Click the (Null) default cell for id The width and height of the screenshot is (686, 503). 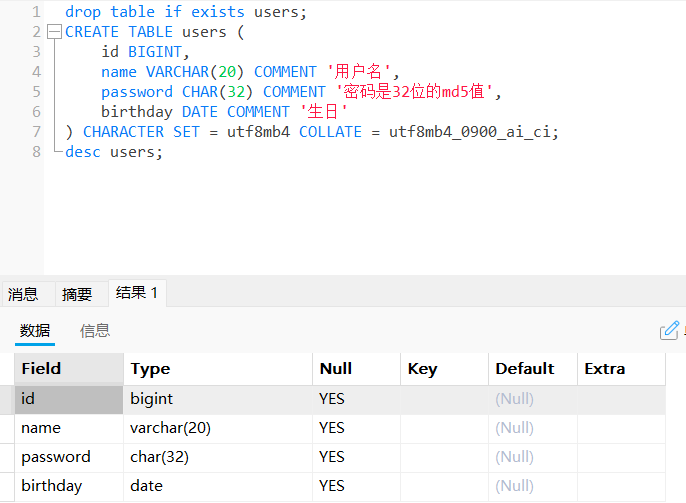(x=533, y=399)
